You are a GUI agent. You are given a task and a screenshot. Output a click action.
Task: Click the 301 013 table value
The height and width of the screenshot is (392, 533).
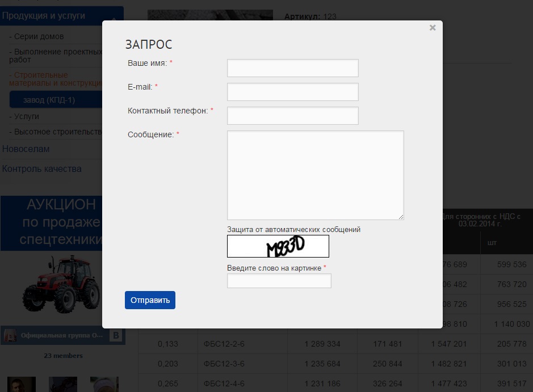(x=512, y=364)
